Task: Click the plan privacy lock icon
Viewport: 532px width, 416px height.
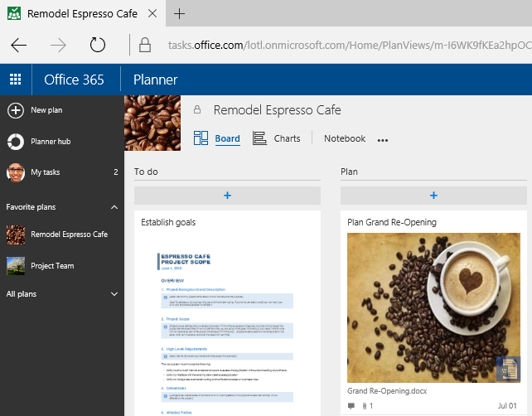Action: pyautogui.click(x=197, y=109)
